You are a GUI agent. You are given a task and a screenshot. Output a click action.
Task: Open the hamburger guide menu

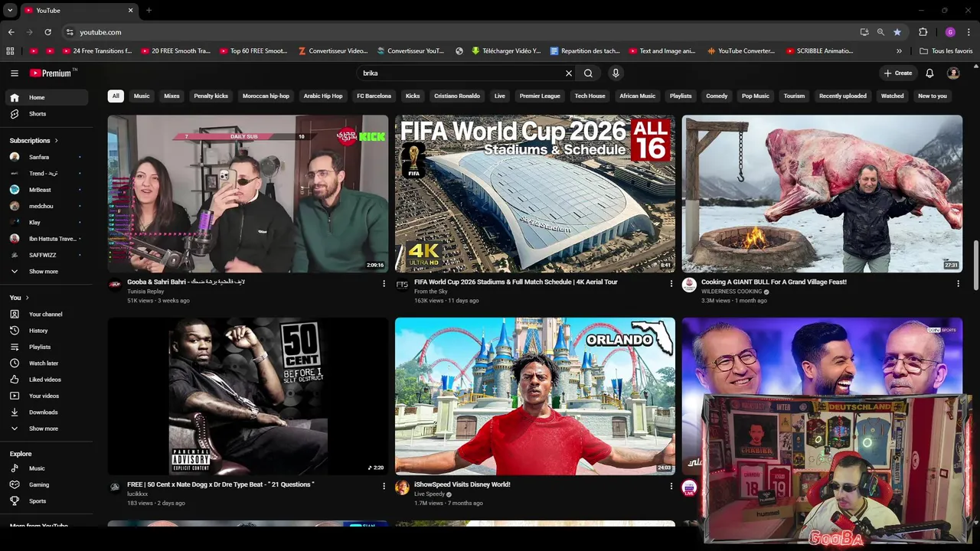click(15, 73)
